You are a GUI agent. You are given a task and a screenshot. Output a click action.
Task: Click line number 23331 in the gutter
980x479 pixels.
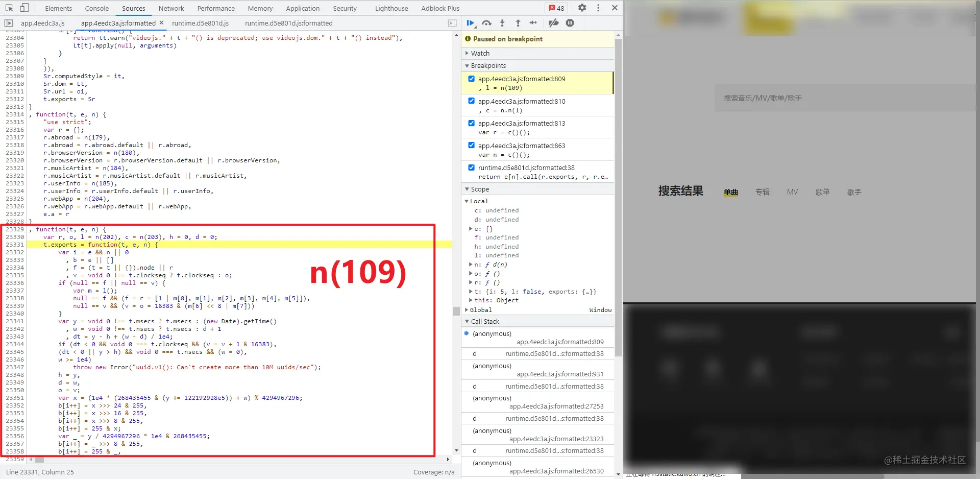pyautogui.click(x=15, y=245)
